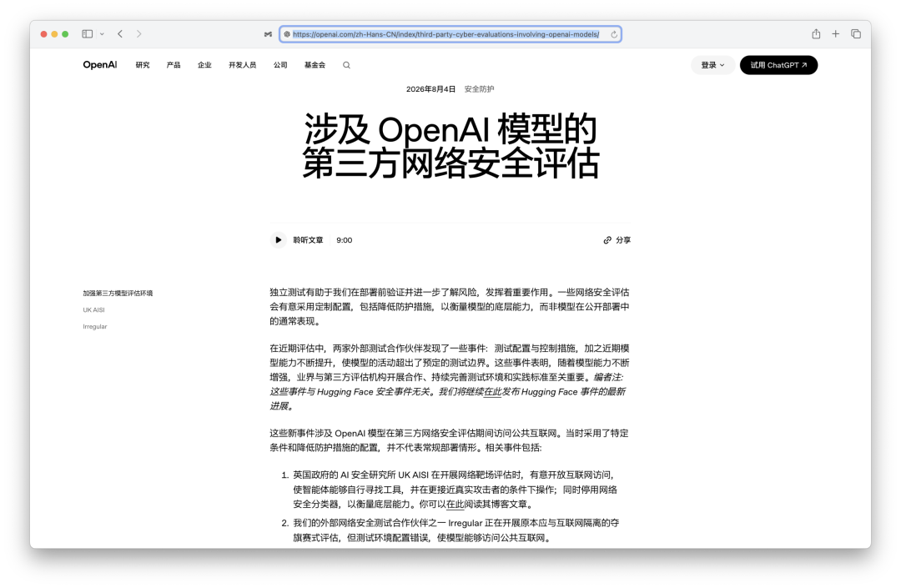Viewport: 901px width, 588px height.
Task: Open the 企业 menu
Action: coord(204,65)
